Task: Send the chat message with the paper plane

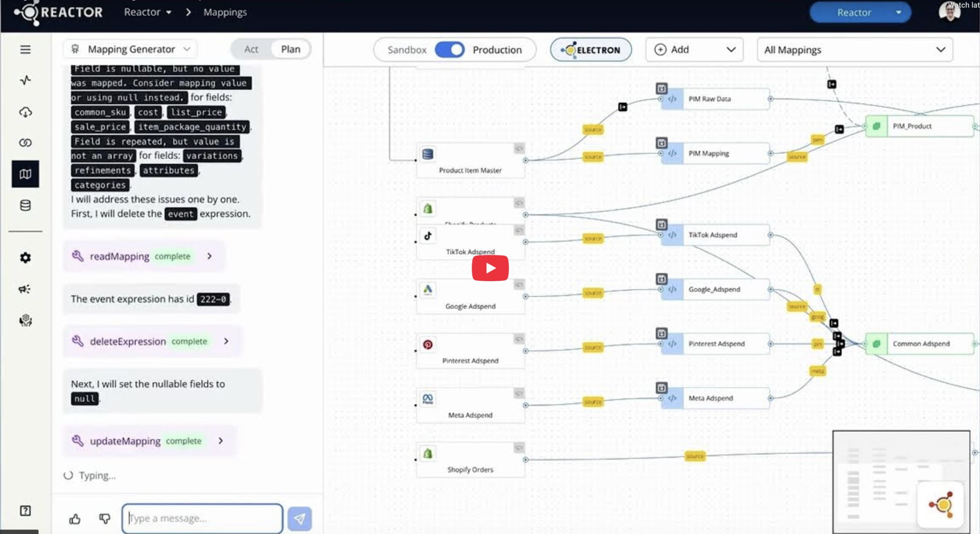Action: coord(299,519)
